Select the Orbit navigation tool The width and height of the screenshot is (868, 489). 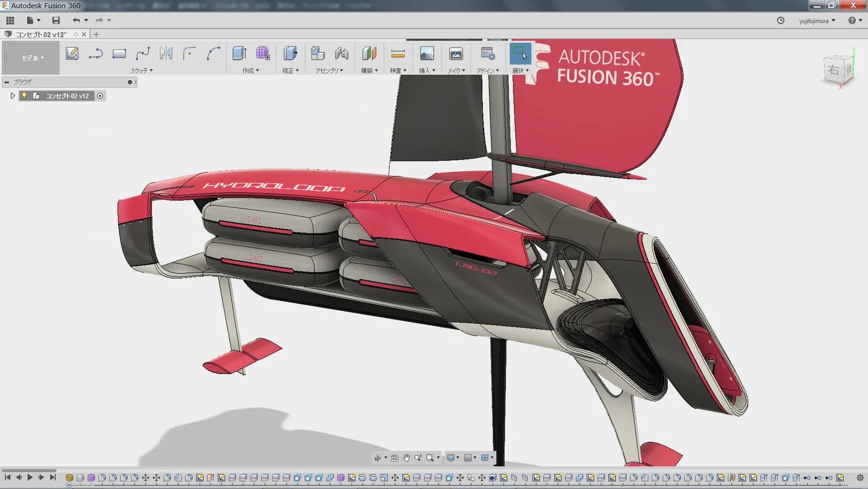coord(378,457)
